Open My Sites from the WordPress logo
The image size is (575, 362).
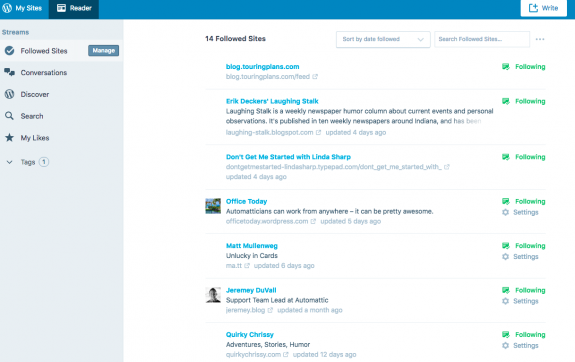tap(22, 8)
